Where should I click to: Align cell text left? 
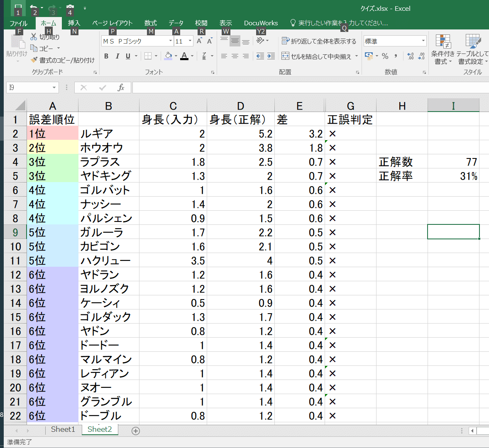[224, 56]
